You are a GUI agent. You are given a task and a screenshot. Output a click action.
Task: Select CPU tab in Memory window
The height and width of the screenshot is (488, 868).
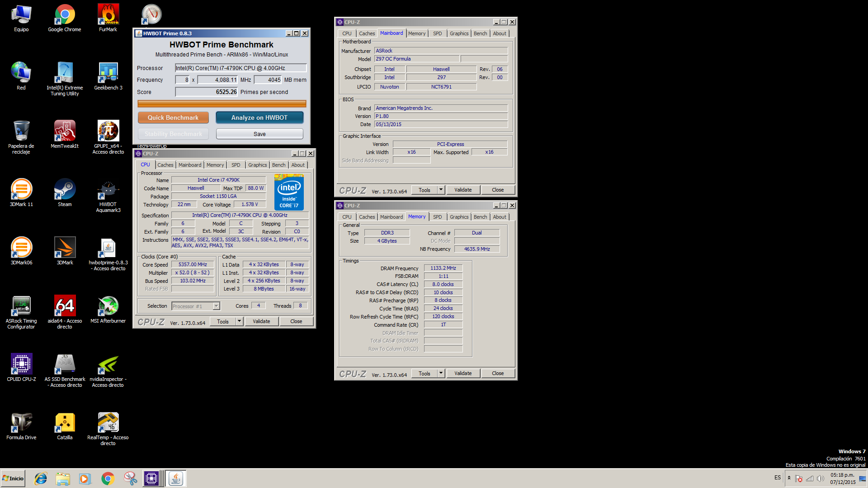click(x=347, y=217)
